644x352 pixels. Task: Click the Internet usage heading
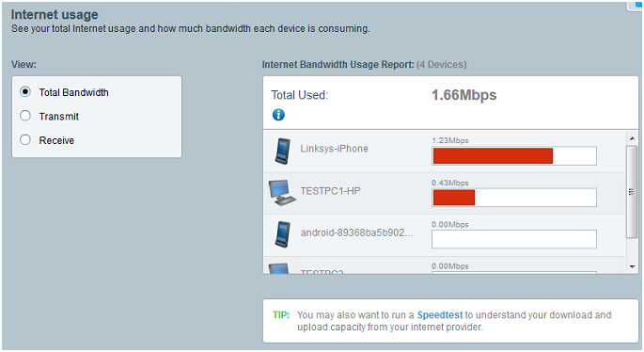click(55, 15)
